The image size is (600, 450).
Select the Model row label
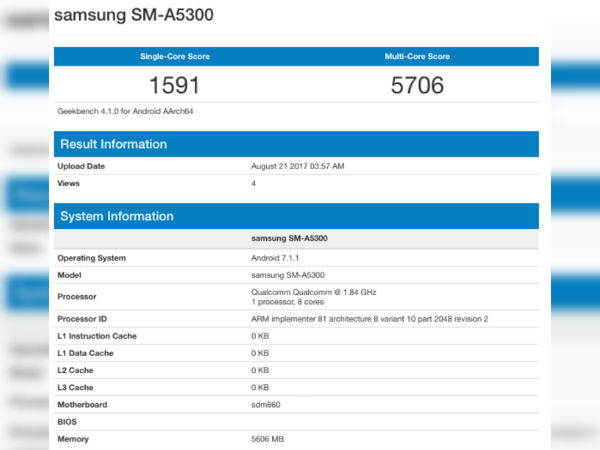(69, 275)
